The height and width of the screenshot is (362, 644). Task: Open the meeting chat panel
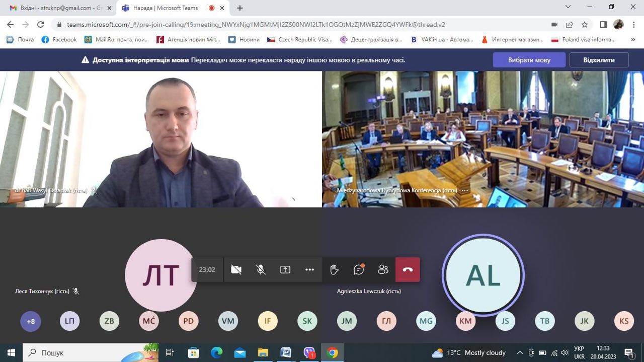(x=359, y=270)
